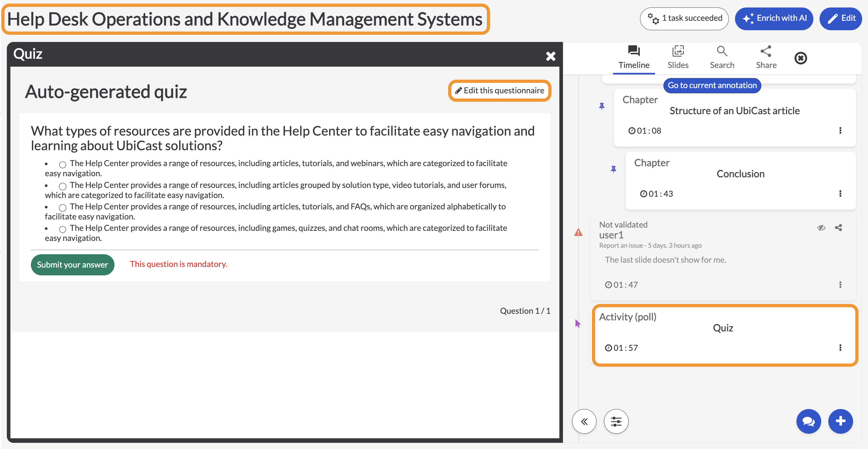Open 1 task succeeded status

[684, 18]
